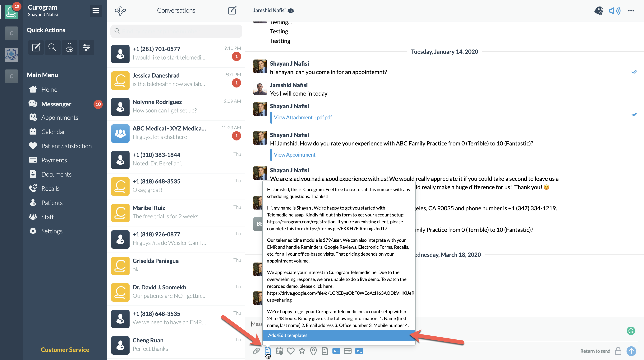Open Cheng Ruan conversation

pyautogui.click(x=176, y=345)
